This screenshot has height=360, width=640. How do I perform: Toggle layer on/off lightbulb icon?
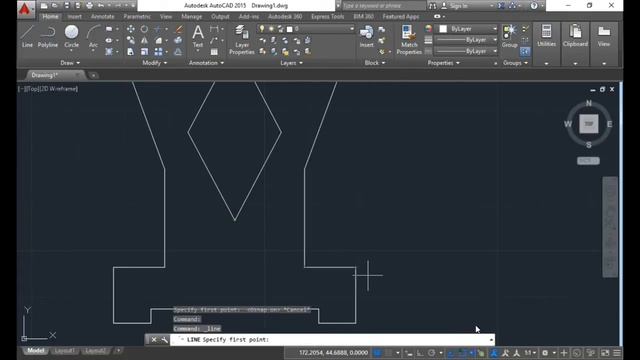coord(262,29)
